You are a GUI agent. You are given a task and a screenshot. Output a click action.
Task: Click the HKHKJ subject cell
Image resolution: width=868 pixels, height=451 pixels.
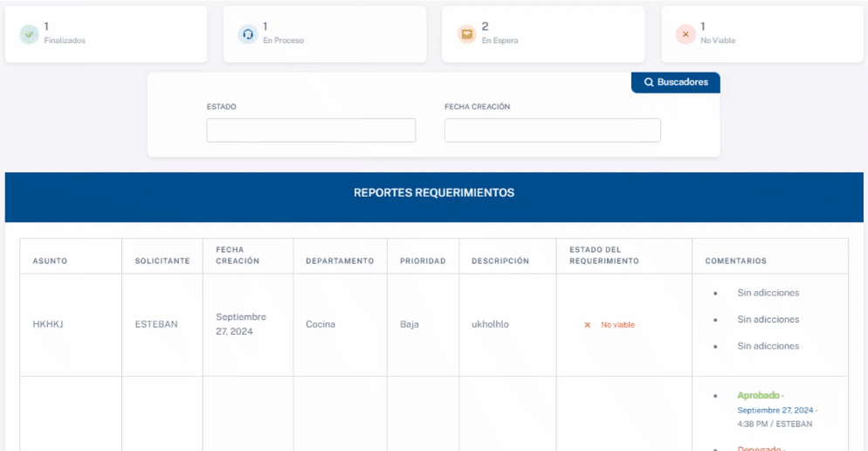pos(48,324)
